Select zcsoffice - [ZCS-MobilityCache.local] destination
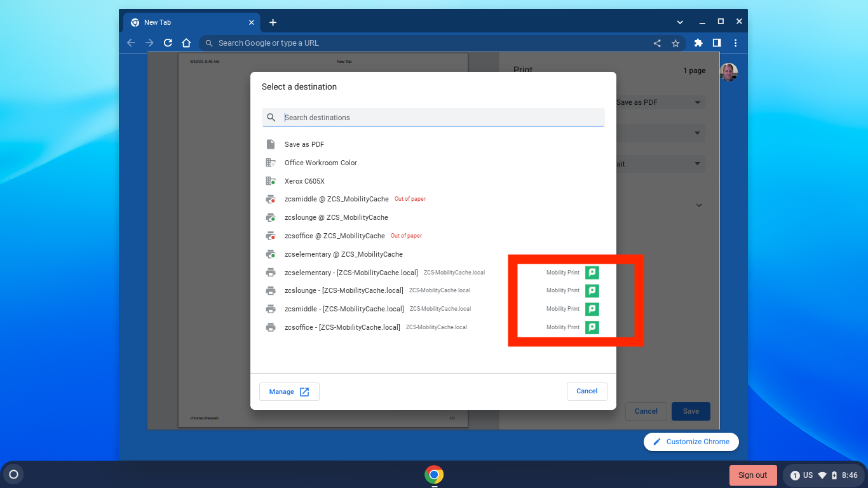Image resolution: width=868 pixels, height=488 pixels. coord(433,327)
